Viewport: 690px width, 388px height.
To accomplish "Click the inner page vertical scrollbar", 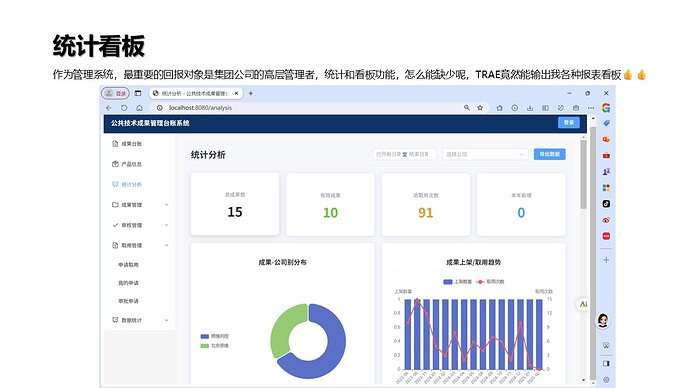I will [x=583, y=174].
